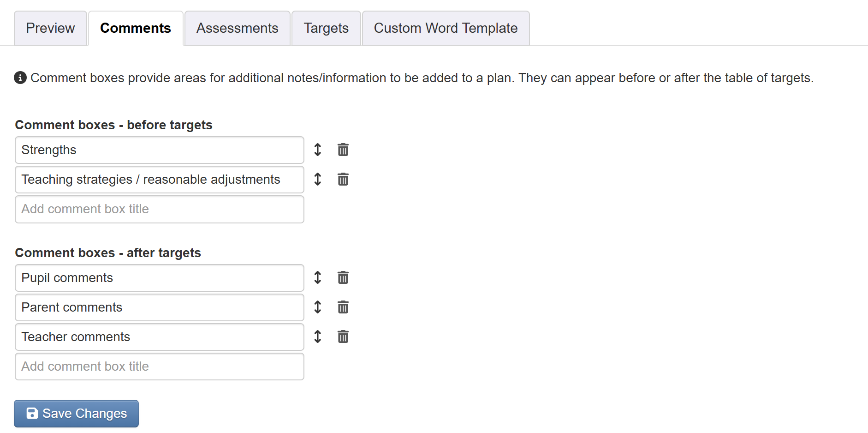
Task: Add a new before-targets comment box title
Action: click(x=160, y=209)
